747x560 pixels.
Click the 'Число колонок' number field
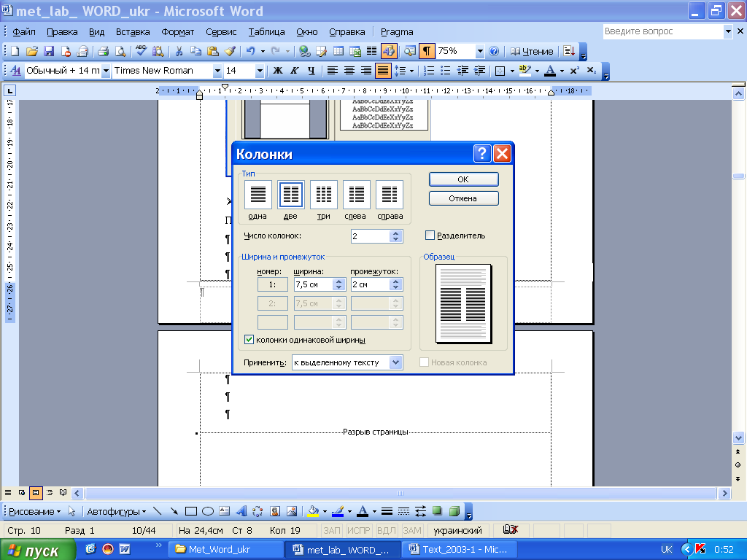(370, 236)
